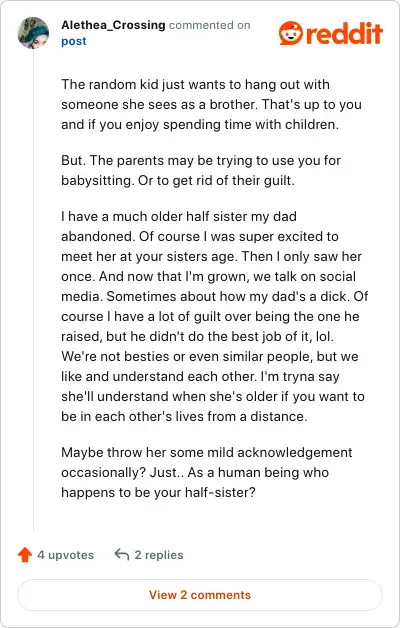Click the vertical thread line below the avatar
Viewport: 400px width, 628px height.
(33, 290)
